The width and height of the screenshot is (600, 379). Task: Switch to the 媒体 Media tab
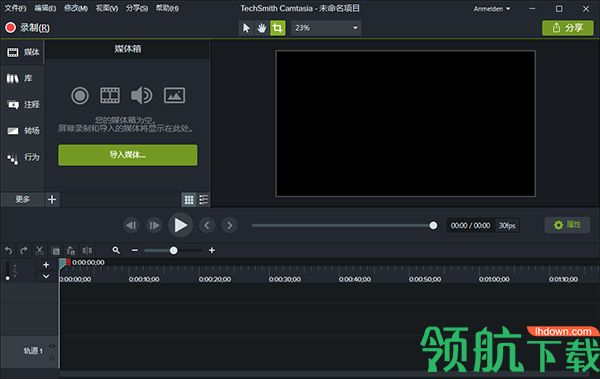click(x=23, y=52)
